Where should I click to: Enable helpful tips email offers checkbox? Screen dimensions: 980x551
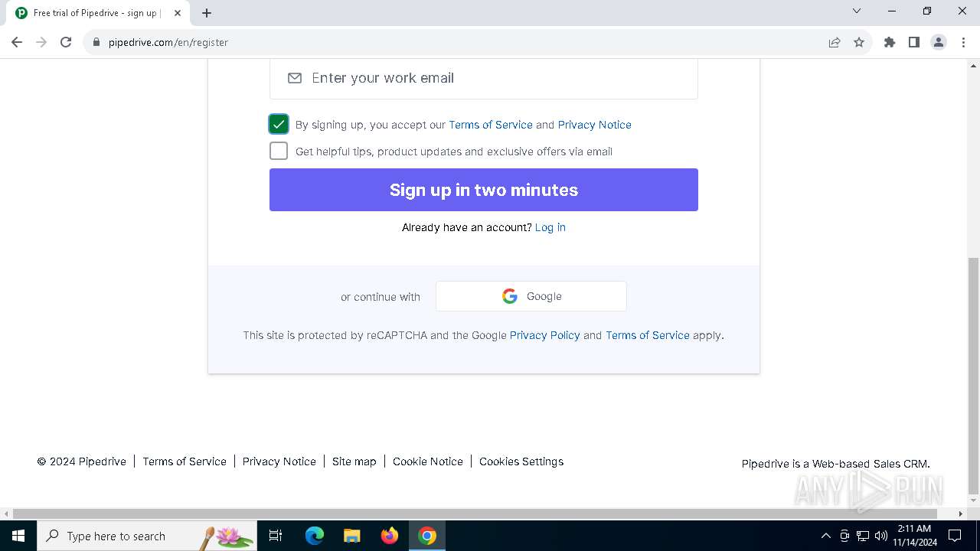279,151
